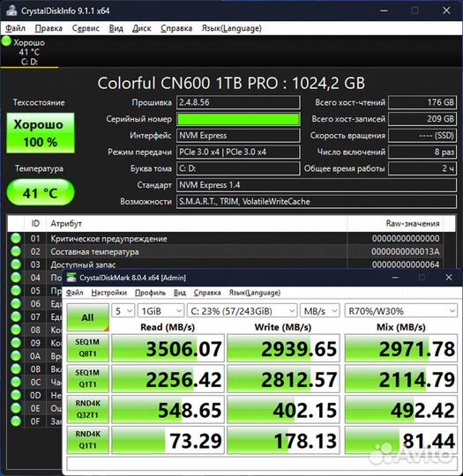Open the MB/s unit dropdown
This screenshot has width=463, height=476.
[x=319, y=311]
